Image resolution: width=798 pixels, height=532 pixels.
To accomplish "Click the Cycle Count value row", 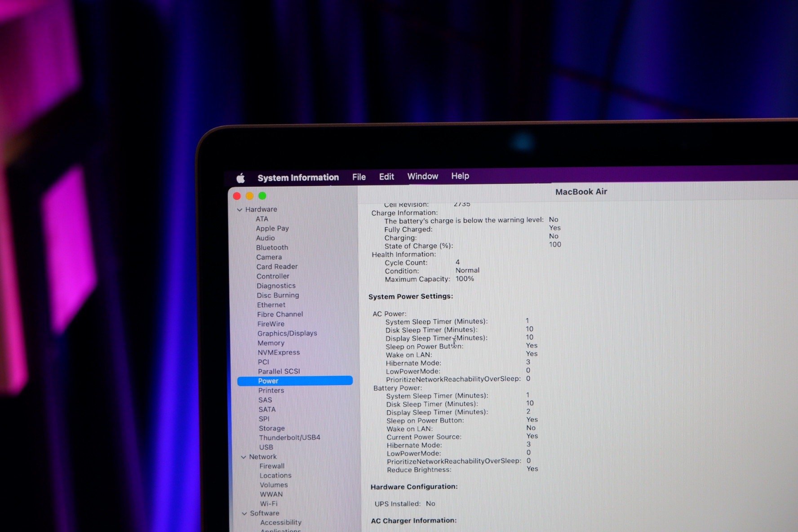I will [422, 262].
